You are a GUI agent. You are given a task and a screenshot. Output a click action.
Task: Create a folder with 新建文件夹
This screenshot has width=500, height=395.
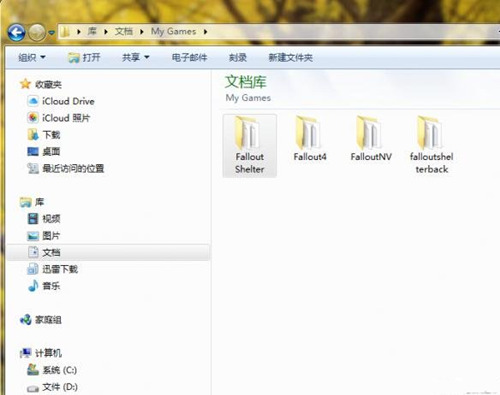point(291,57)
